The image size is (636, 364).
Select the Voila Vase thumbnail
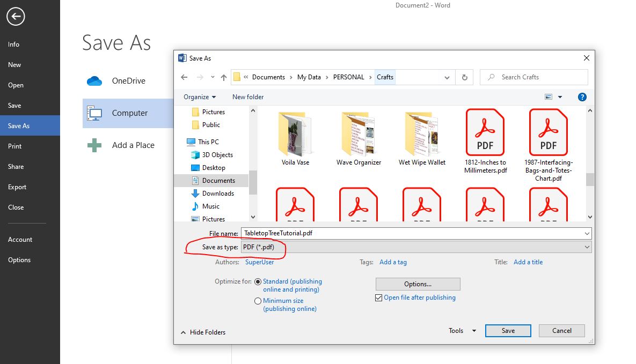coord(295,134)
